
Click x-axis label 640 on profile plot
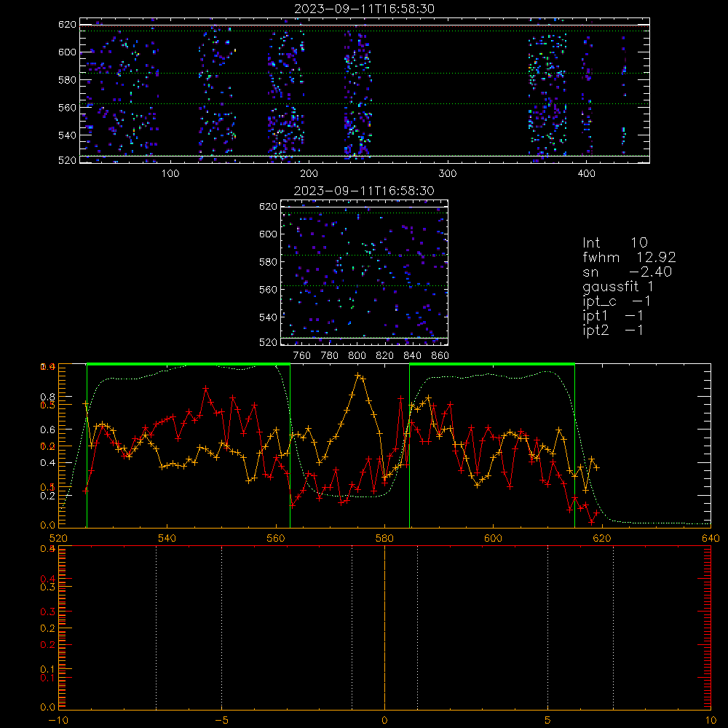pyautogui.click(x=711, y=538)
